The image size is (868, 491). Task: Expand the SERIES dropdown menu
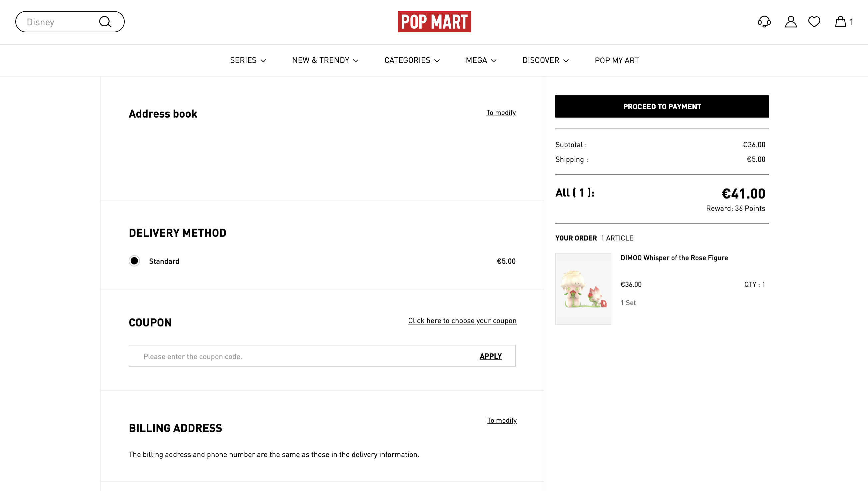point(248,60)
